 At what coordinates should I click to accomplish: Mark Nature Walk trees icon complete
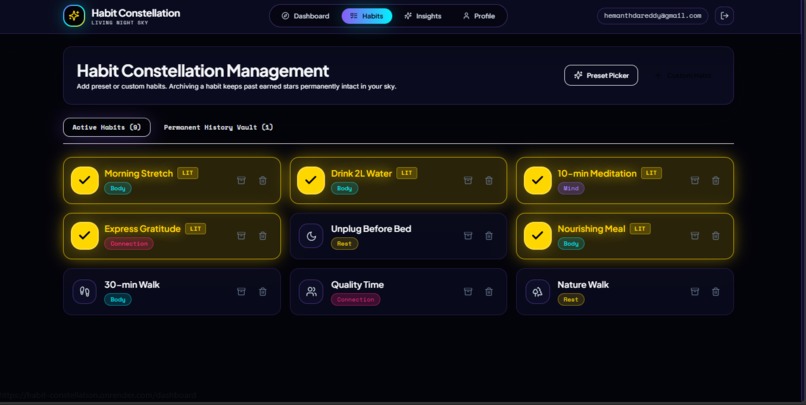click(x=538, y=291)
